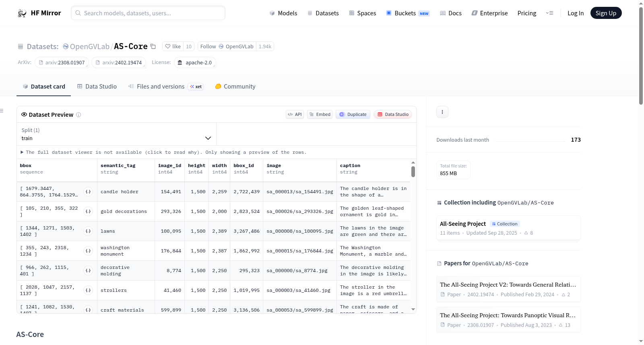Go to Datasets in the top navigation
This screenshot has height=345, width=644.
323,13
